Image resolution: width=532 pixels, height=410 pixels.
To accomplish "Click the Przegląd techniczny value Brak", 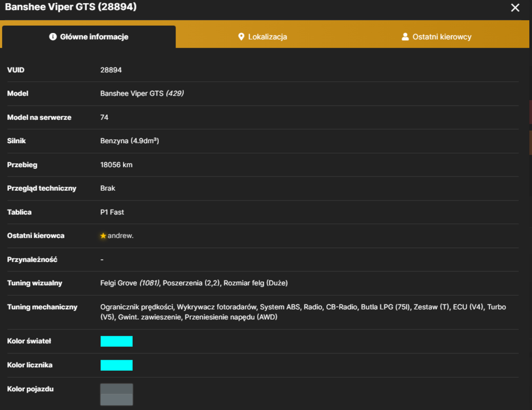I will [x=108, y=188].
